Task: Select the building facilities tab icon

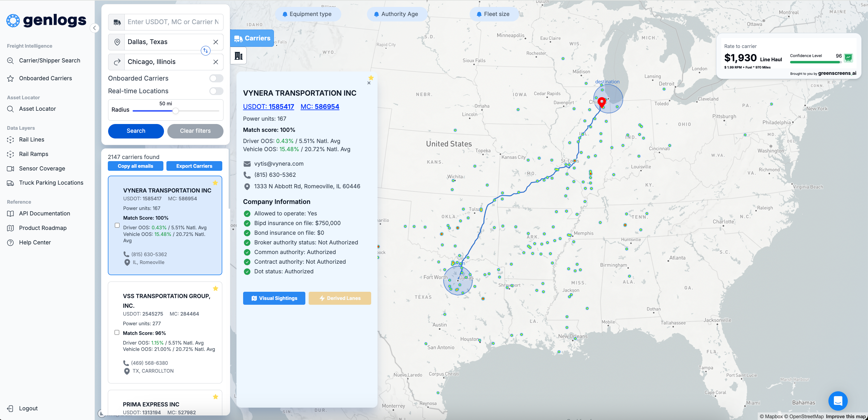Action: point(239,56)
